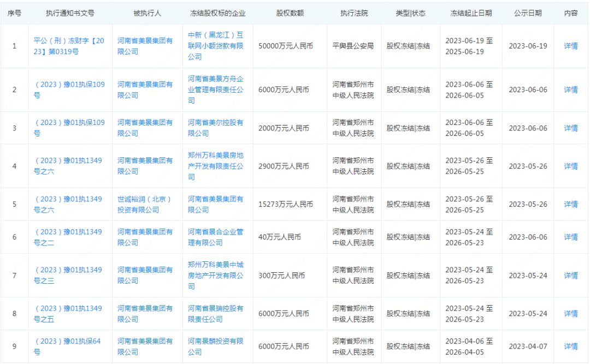Click 详情 for the 300万元人民币 row
Viewport: 590px width, 364px height.
coord(571,276)
